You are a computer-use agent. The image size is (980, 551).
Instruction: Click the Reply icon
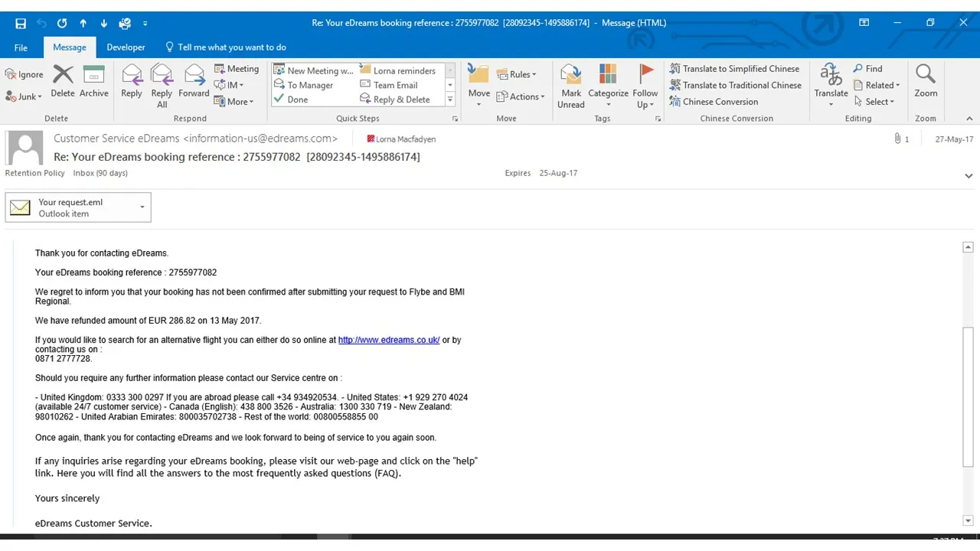132,81
